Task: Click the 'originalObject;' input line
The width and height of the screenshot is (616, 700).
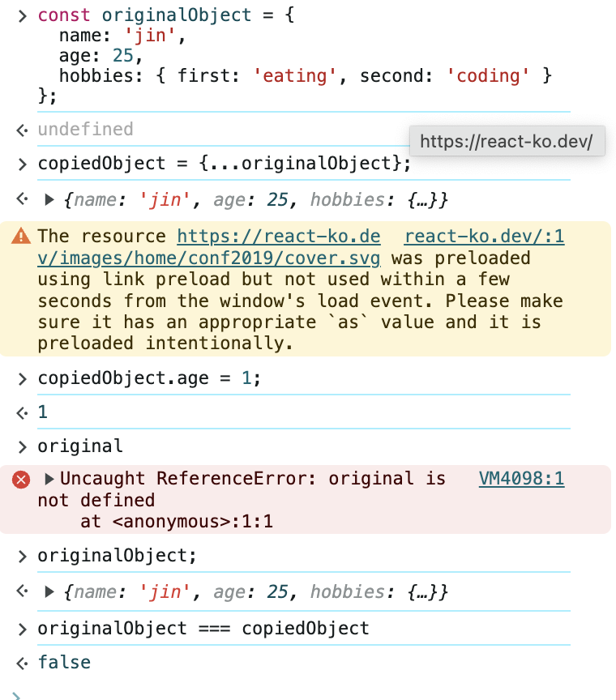Action: tap(117, 557)
